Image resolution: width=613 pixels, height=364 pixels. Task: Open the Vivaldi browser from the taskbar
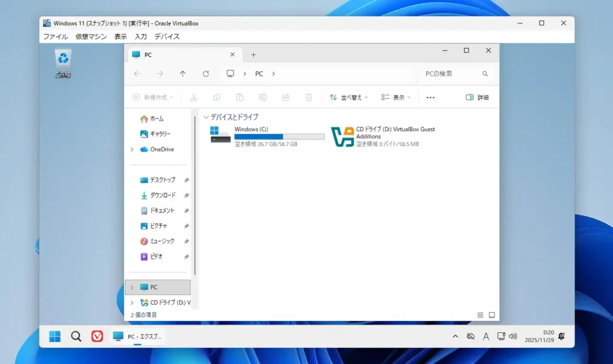[x=97, y=336]
